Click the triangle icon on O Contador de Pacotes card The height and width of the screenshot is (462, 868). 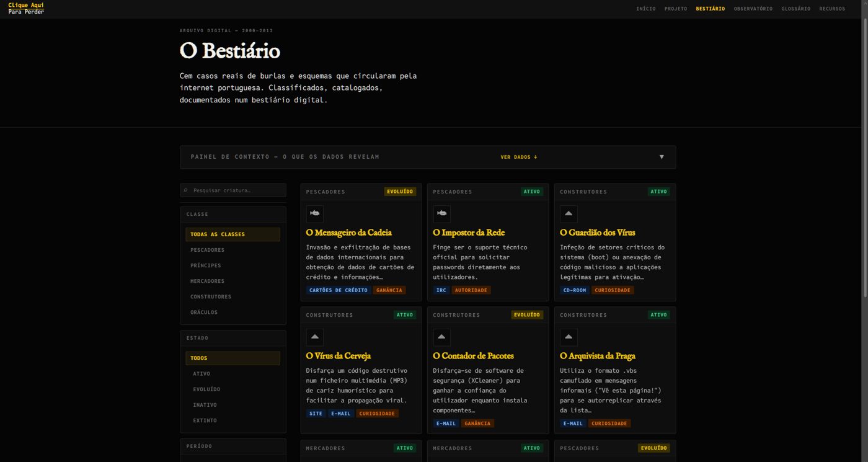point(442,337)
